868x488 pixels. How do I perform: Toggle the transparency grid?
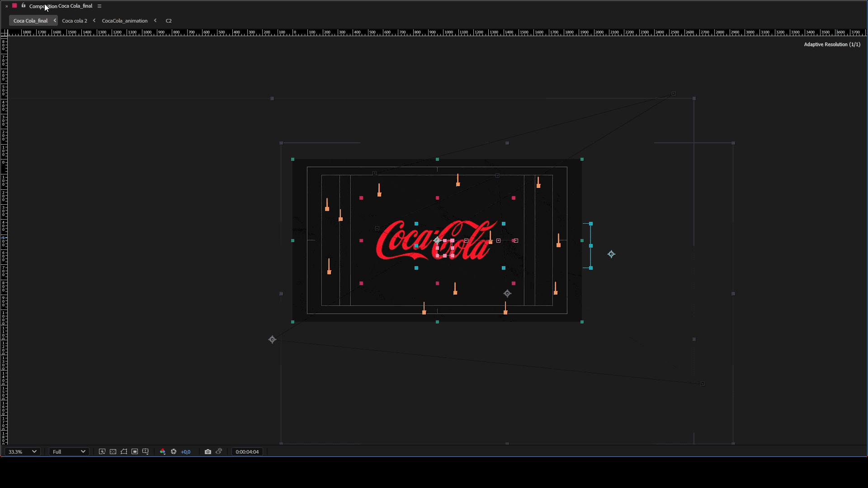pyautogui.click(x=113, y=452)
